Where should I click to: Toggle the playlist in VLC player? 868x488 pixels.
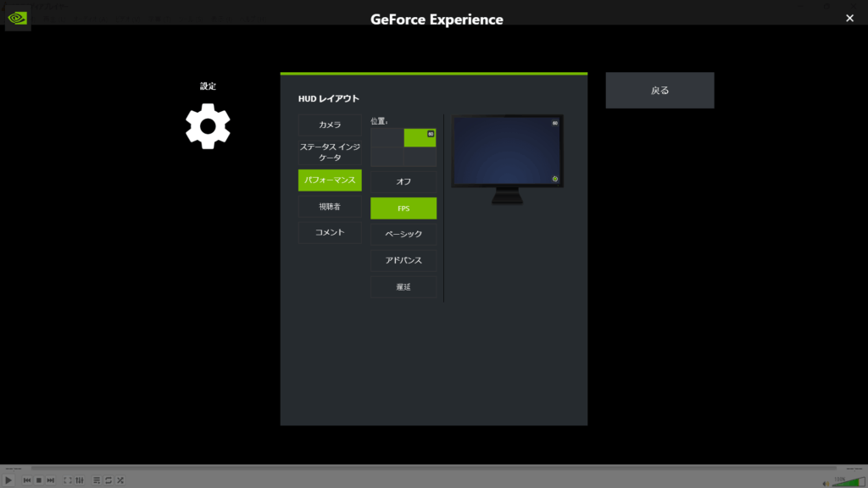coord(97,480)
